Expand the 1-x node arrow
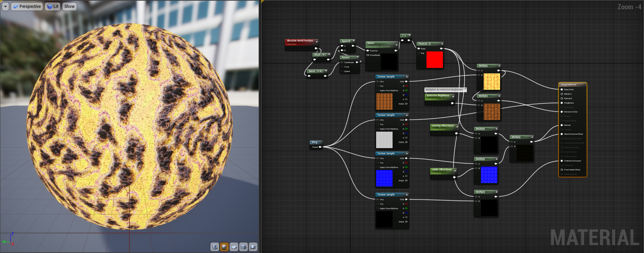 point(409,35)
